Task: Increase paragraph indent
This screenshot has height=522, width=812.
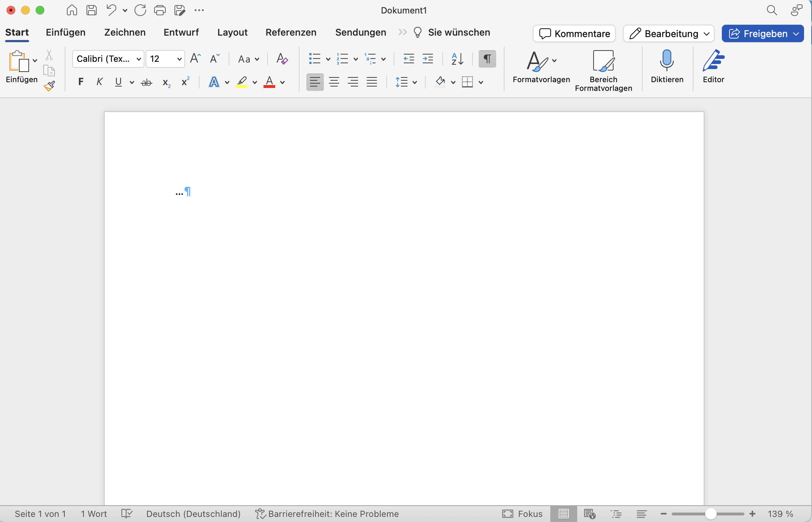Action: click(427, 59)
